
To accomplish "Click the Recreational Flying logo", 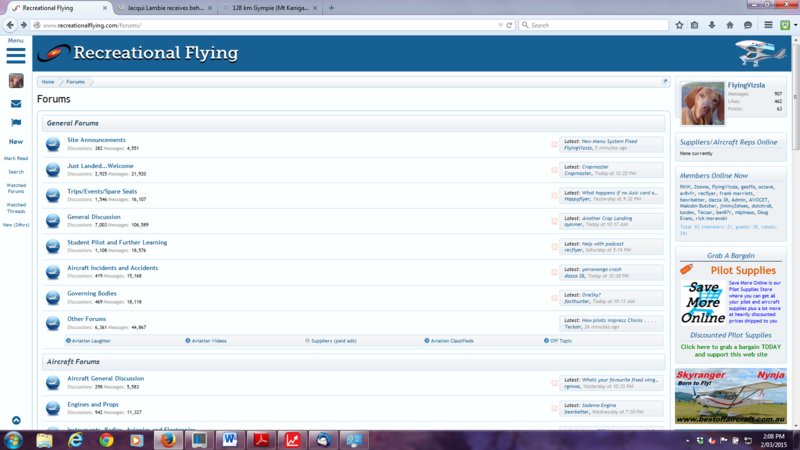I will (138, 53).
